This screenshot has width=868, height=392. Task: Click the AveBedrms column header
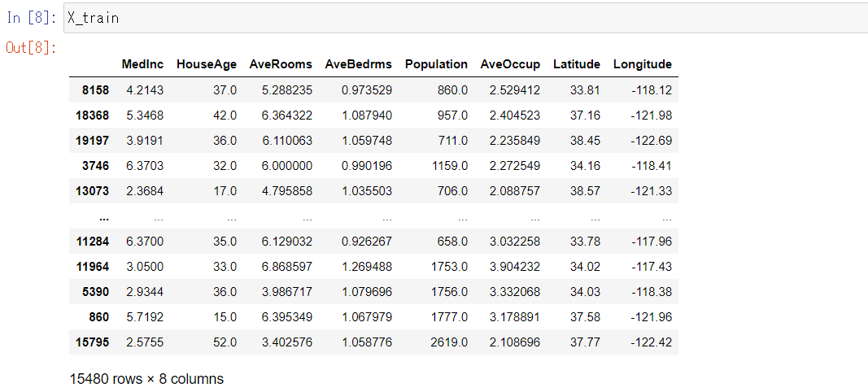click(x=358, y=64)
